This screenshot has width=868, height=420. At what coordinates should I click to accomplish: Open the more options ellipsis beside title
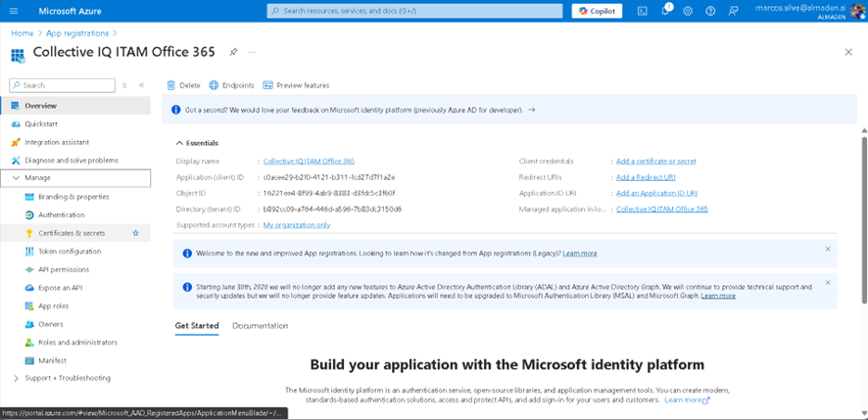(252, 52)
